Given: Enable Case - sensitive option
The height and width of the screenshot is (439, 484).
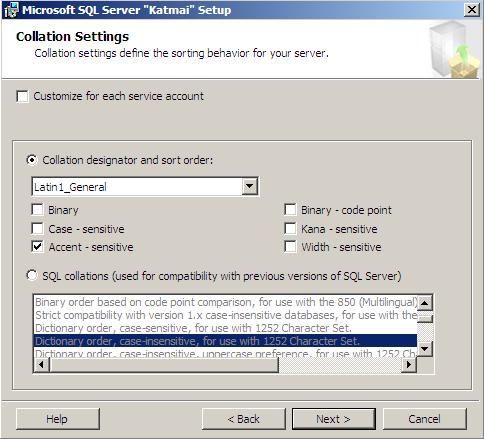Looking at the screenshot, I should [37, 229].
